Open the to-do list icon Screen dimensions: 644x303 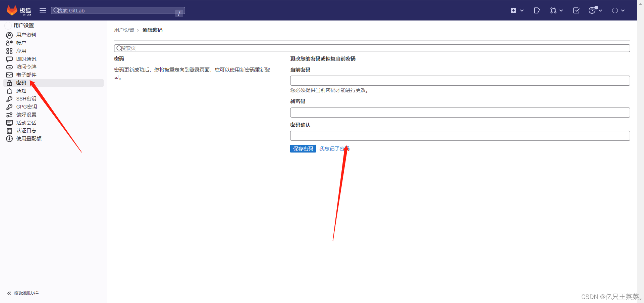point(576,10)
